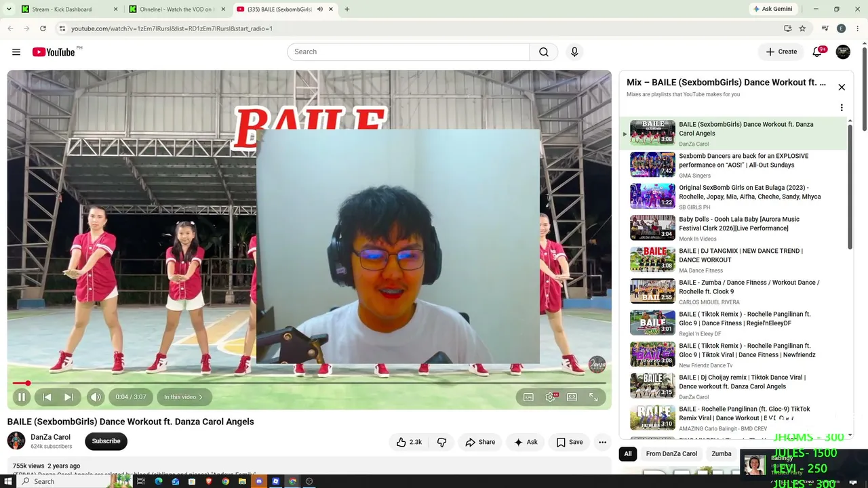Switch to theater mode
Screen dimensions: 868x488
(x=572, y=397)
